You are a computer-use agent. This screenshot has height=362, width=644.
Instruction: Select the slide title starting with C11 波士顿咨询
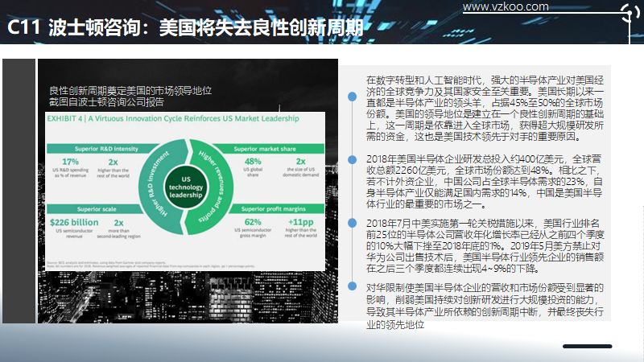[x=185, y=27]
